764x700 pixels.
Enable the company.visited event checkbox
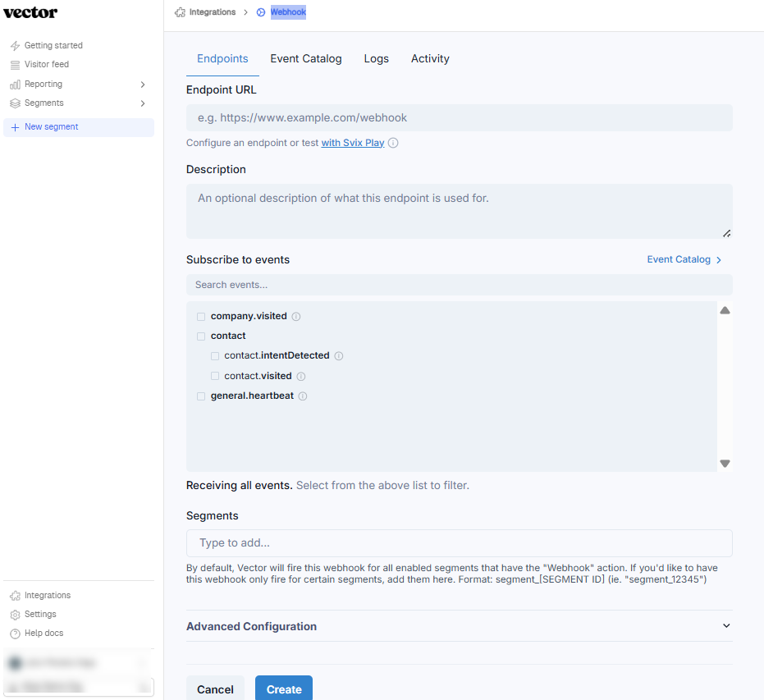coord(201,316)
